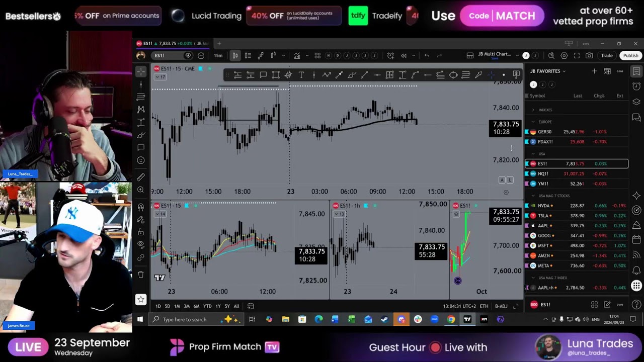Open the bar replay rewind button

pos(404,55)
